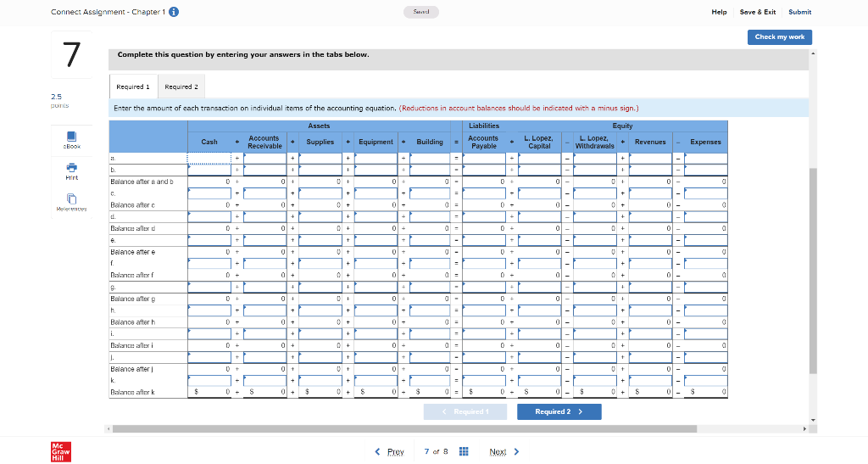The image size is (868, 464).
Task: Select the Expenses field in row k
Action: (706, 380)
